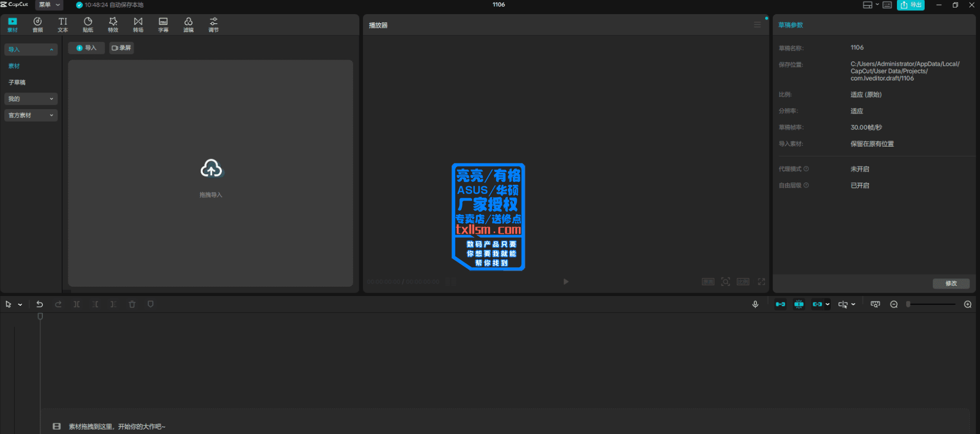Open the 特效 effects tab
This screenshot has height=434, width=980.
tap(113, 24)
